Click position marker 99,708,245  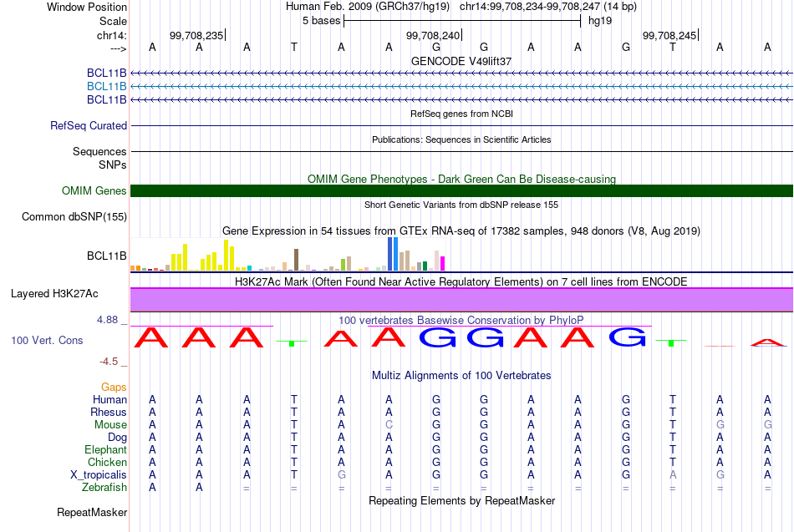point(670,35)
